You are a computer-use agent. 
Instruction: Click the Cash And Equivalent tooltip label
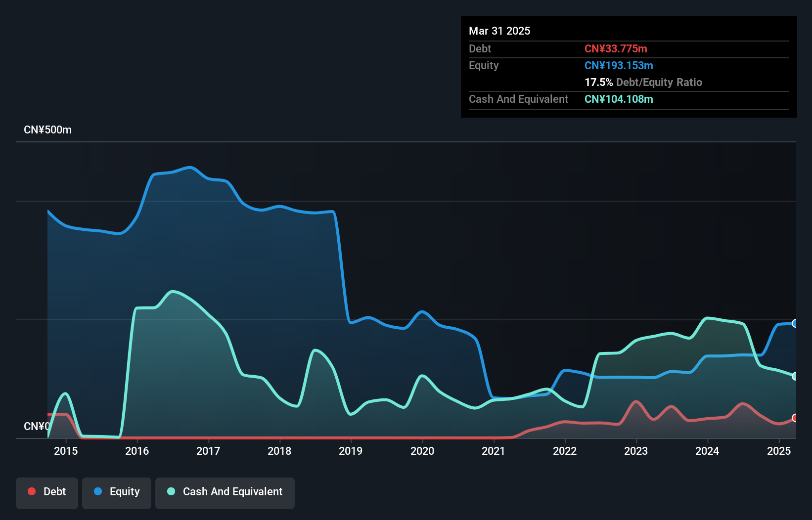[x=518, y=99]
